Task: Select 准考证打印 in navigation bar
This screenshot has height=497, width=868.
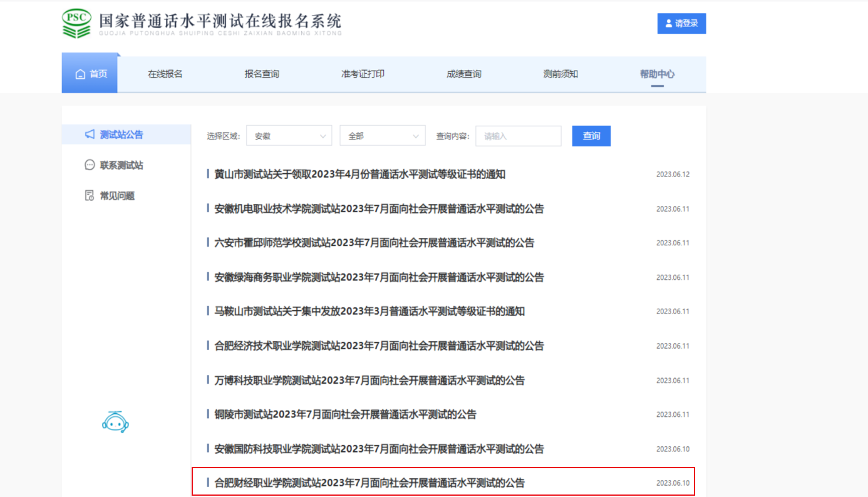Action: 363,74
